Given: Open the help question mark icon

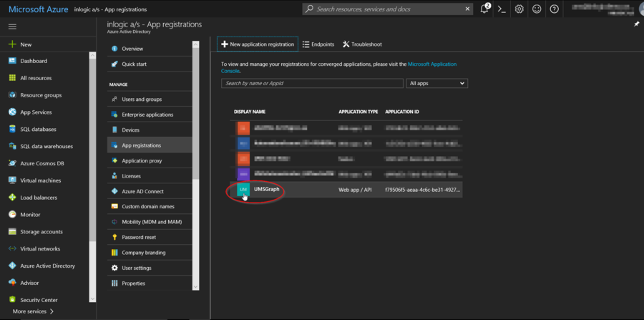Looking at the screenshot, I should [555, 9].
